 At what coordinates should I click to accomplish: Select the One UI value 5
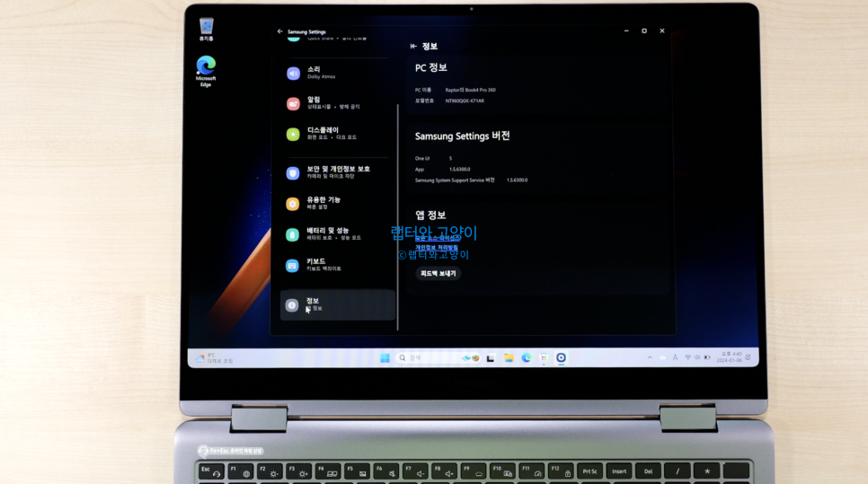click(x=450, y=159)
